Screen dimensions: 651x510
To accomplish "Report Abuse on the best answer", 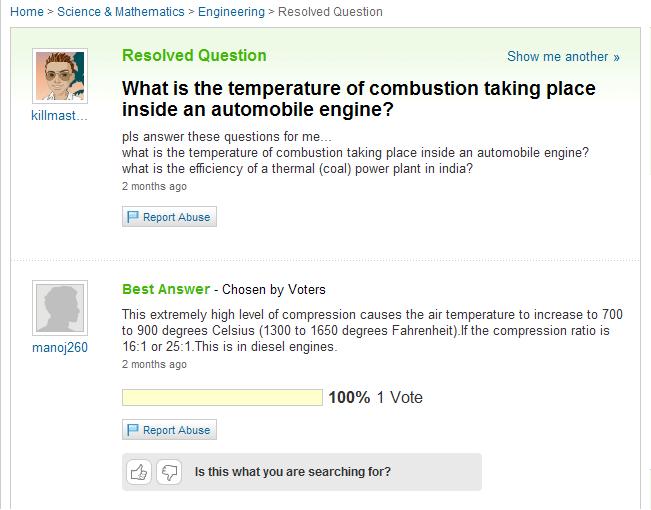I will 169,430.
